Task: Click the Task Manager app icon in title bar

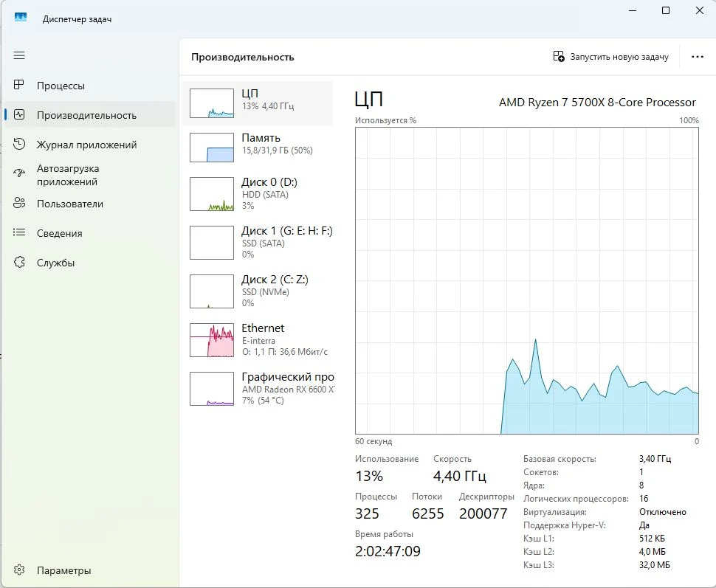Action: coord(21,18)
